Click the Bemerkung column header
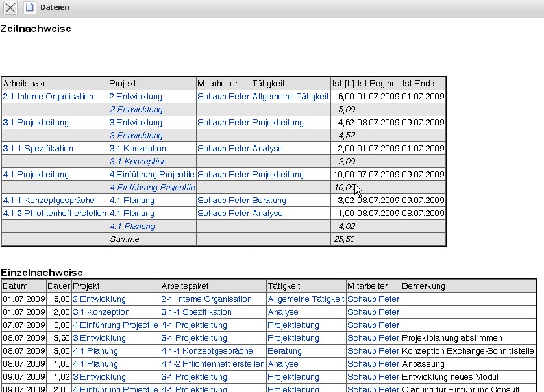The width and height of the screenshot is (544, 392). point(423,286)
